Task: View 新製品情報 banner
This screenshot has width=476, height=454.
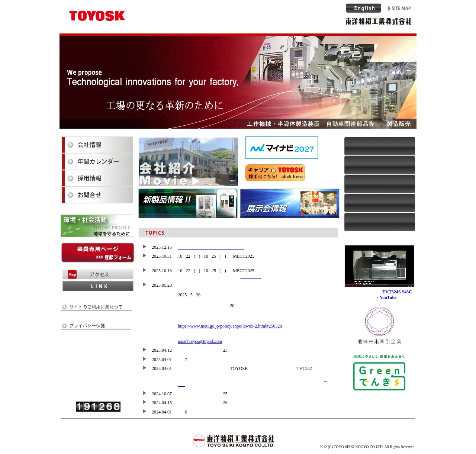Action: [188, 203]
